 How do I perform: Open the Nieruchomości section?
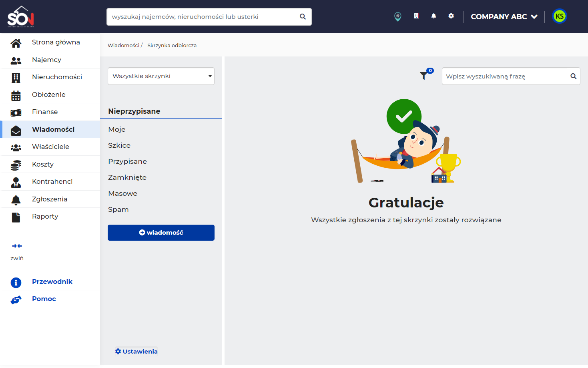[57, 77]
